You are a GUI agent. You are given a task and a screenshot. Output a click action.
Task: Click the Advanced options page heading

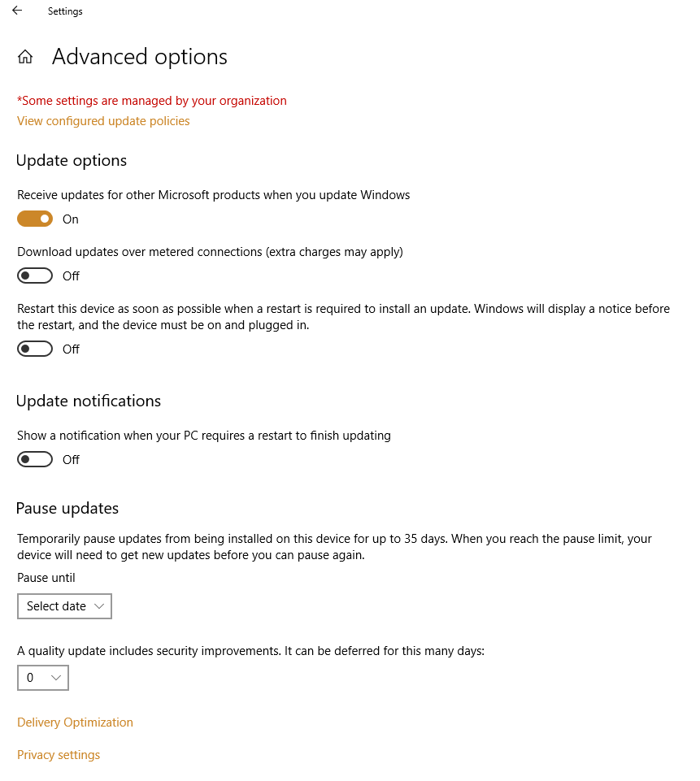tap(140, 57)
